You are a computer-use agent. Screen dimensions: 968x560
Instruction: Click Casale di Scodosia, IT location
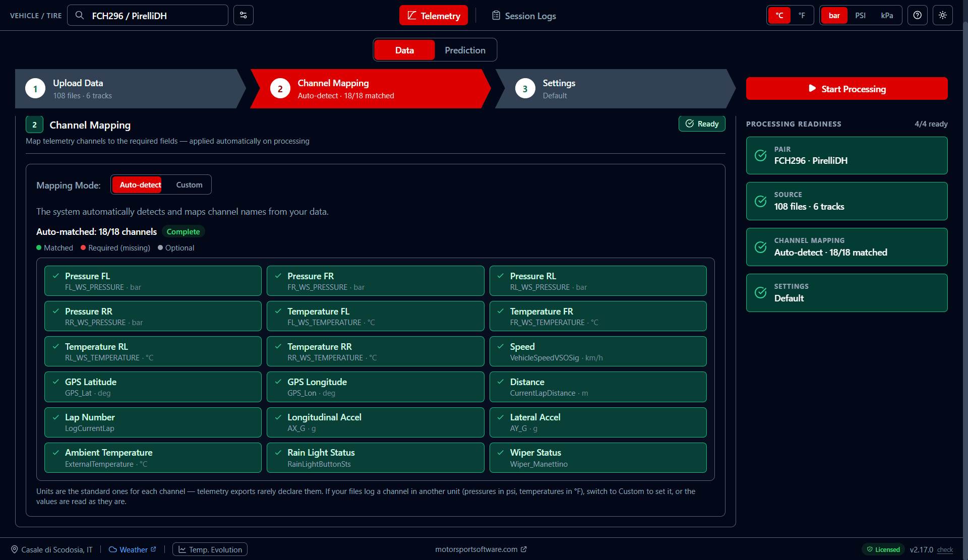51,549
